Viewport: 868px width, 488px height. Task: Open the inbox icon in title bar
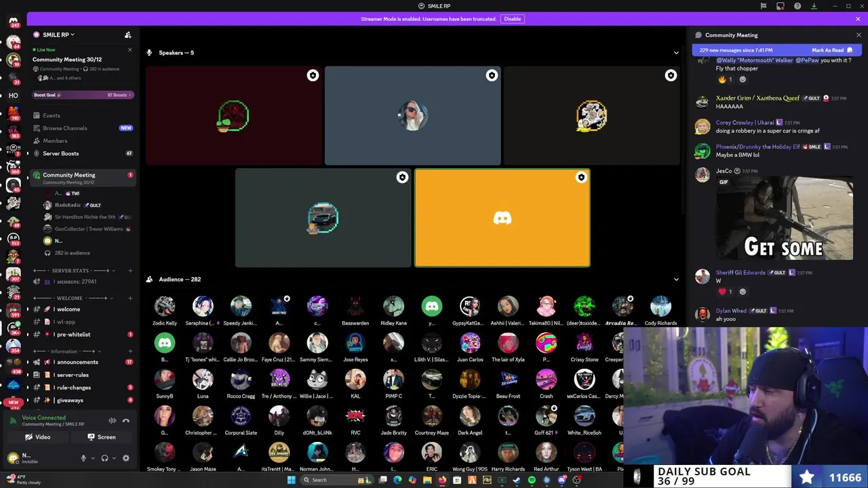point(781,6)
